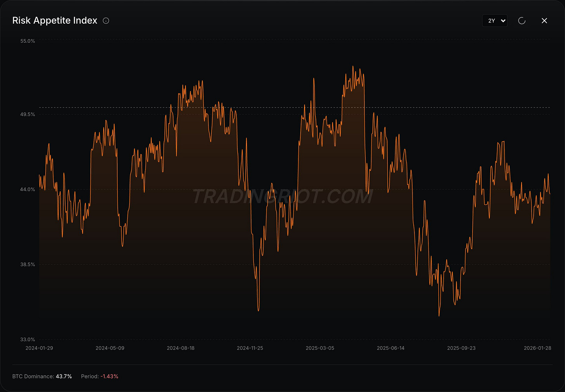This screenshot has width=565, height=392.
Task: Click the 2024-01-29 date label
Action: 39,348
